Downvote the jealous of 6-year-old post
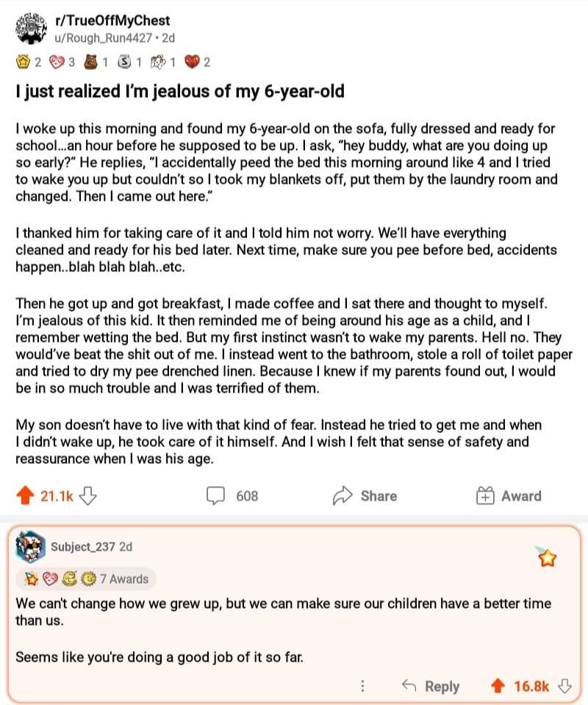Screen dimensions: 588x705 [x=88, y=496]
